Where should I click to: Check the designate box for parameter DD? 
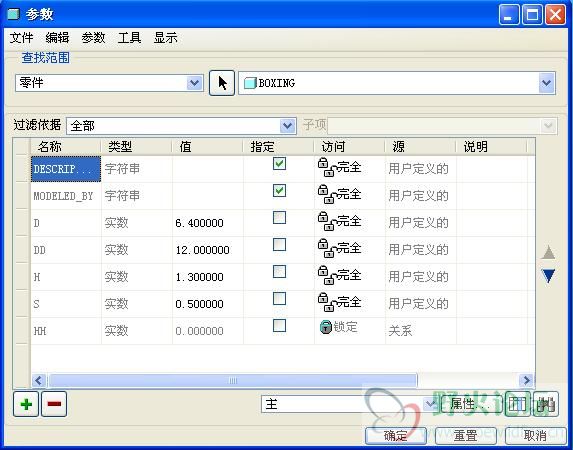coord(280,245)
